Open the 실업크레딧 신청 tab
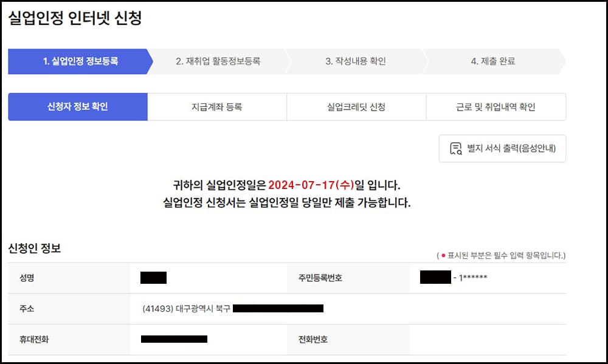 (356, 106)
